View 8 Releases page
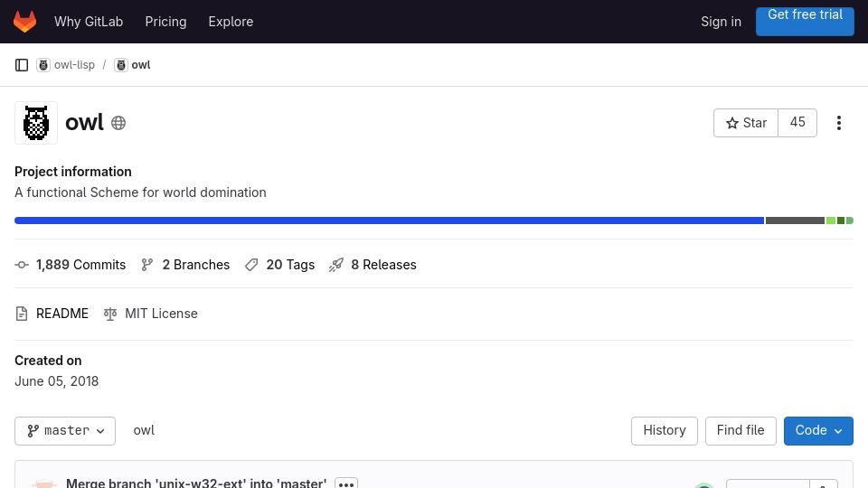This screenshot has height=488, width=868. pyautogui.click(x=383, y=265)
